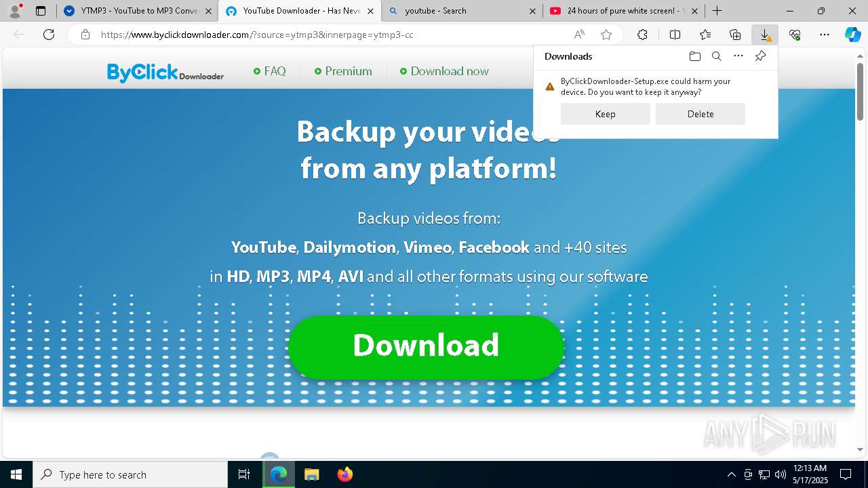Image resolution: width=868 pixels, height=488 pixels.
Task: Close the YTMP3 tab
Action: coord(208,11)
